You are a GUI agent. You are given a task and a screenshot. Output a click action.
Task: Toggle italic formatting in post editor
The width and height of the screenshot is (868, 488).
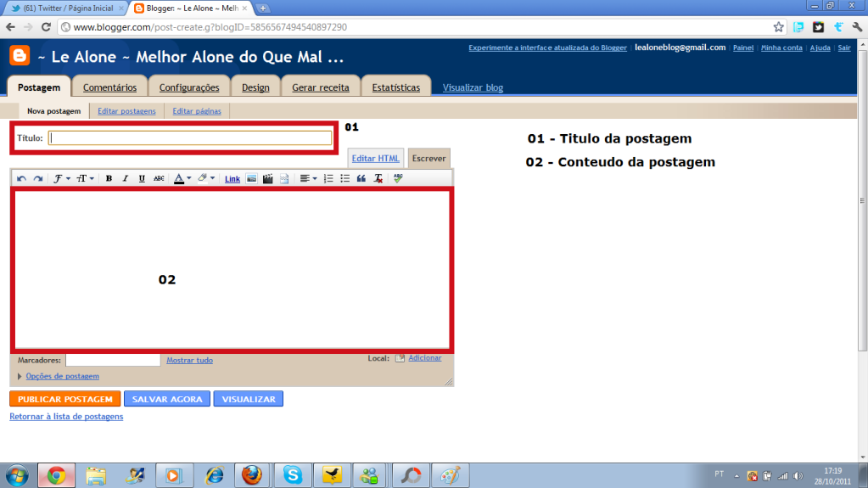point(125,179)
